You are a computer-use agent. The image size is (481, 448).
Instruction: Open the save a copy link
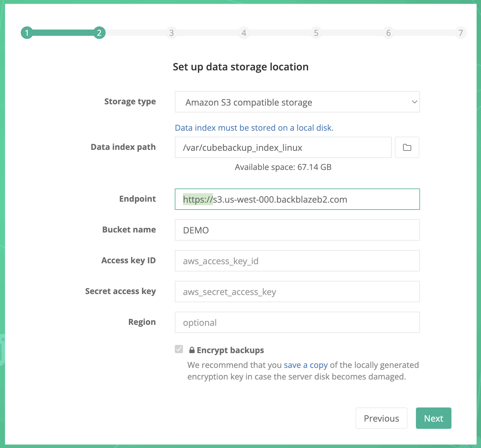point(306,365)
